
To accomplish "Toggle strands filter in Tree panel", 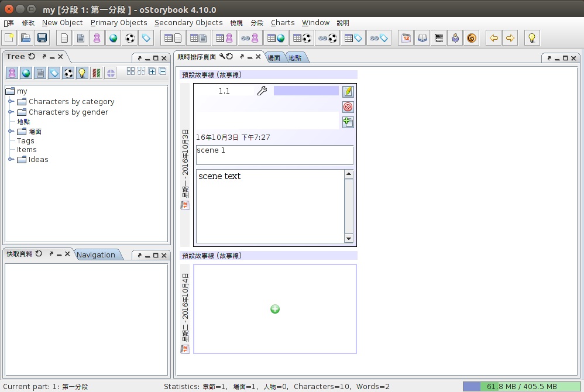I will coord(97,73).
